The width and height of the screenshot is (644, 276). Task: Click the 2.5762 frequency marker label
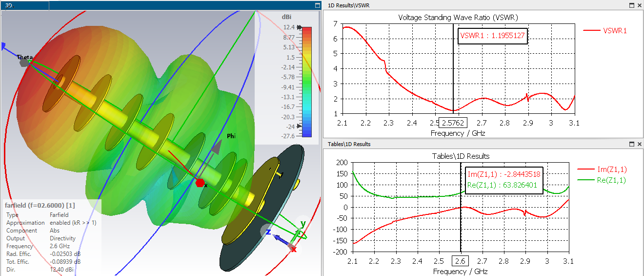pos(453,123)
